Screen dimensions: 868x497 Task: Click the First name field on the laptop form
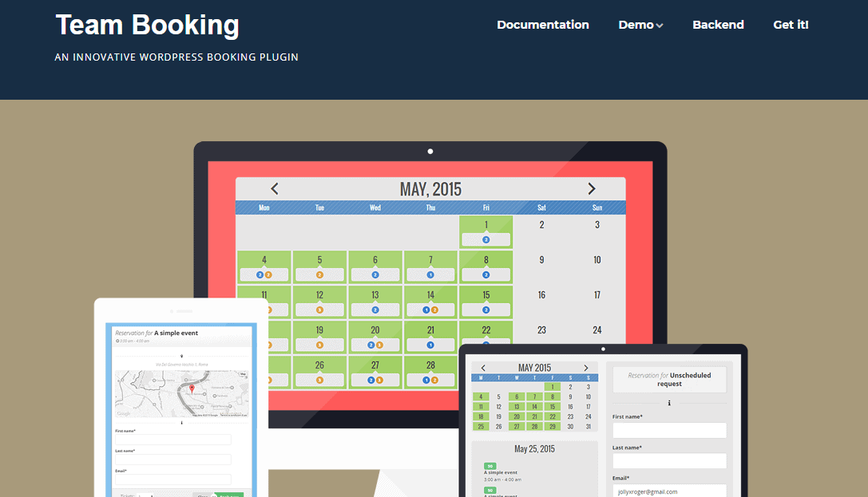click(x=669, y=430)
